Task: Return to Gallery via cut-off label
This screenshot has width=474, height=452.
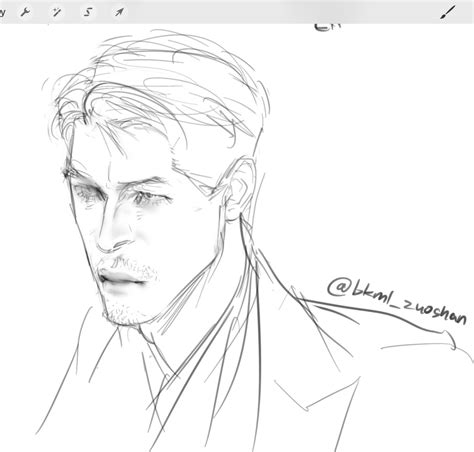Action: (2, 13)
